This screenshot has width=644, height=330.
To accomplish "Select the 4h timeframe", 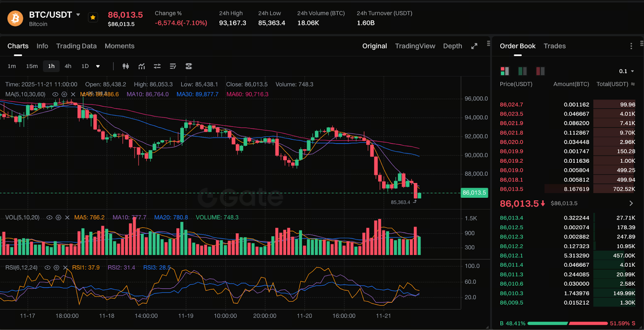I will 68,66.
